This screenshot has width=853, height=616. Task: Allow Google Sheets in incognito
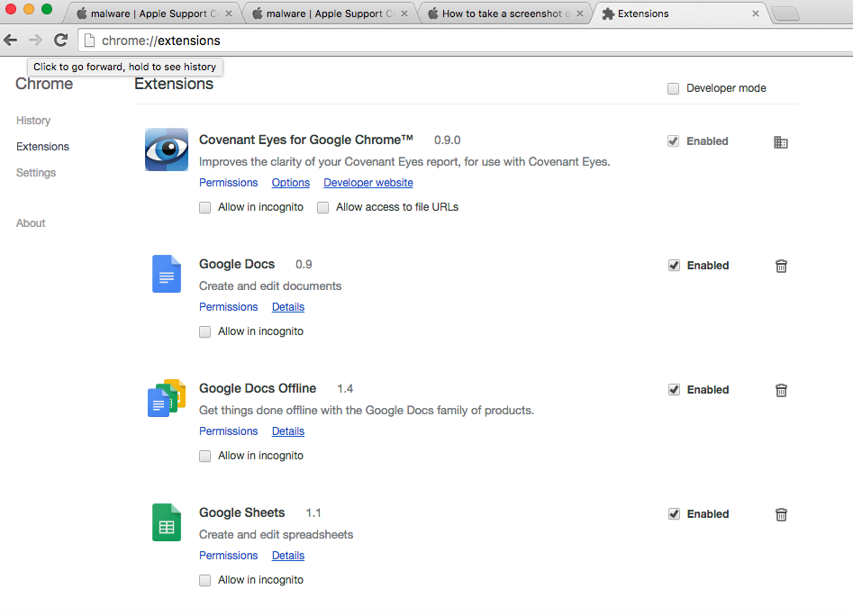(x=205, y=581)
